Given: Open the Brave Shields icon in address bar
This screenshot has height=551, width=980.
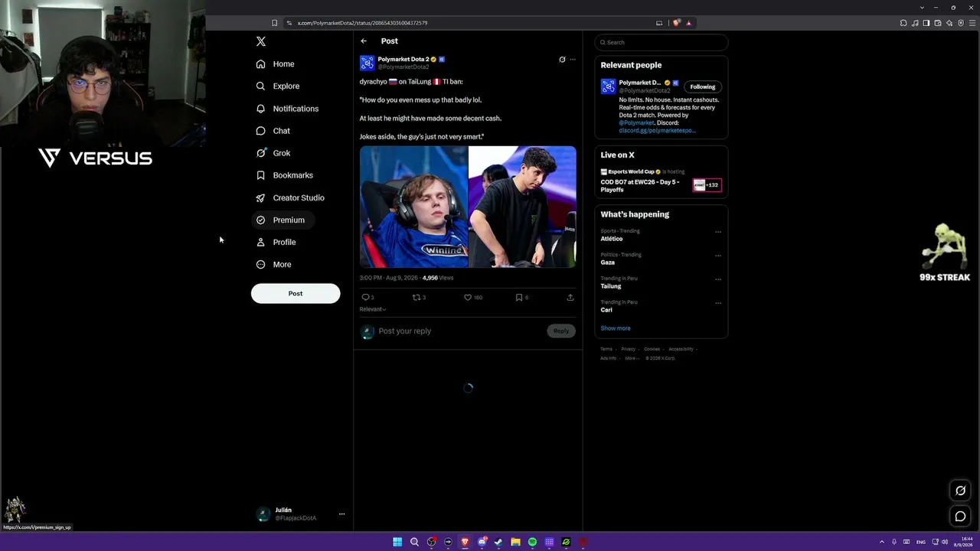Looking at the screenshot, I should tap(676, 23).
